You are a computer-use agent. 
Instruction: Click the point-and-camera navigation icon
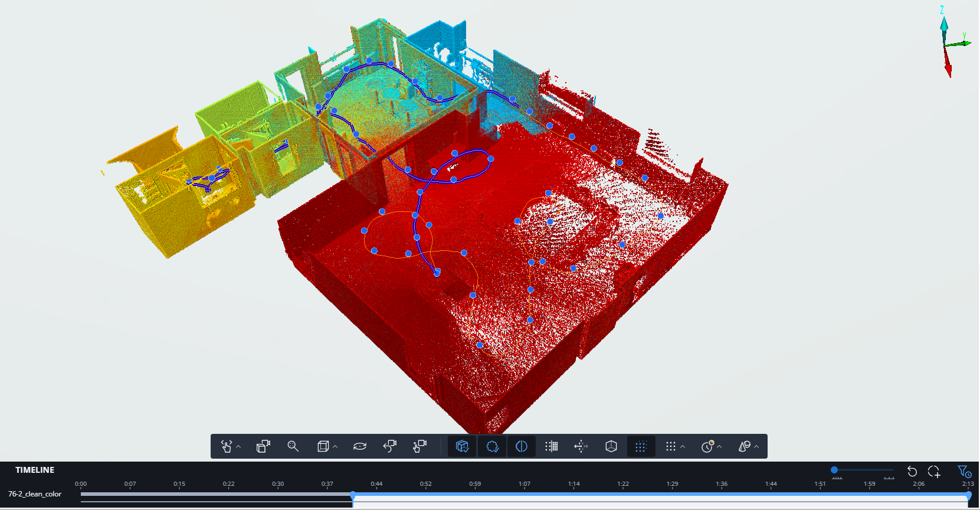tap(419, 446)
